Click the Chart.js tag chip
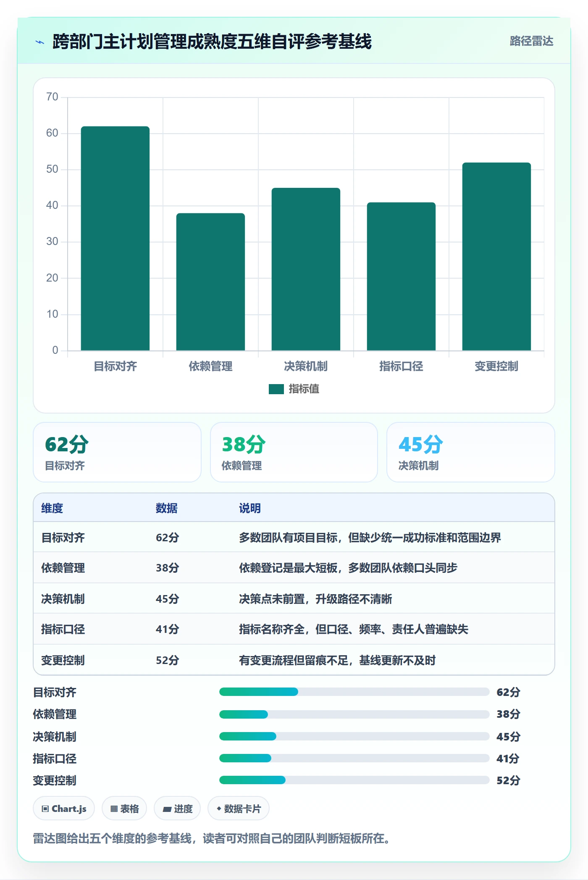 tap(64, 809)
